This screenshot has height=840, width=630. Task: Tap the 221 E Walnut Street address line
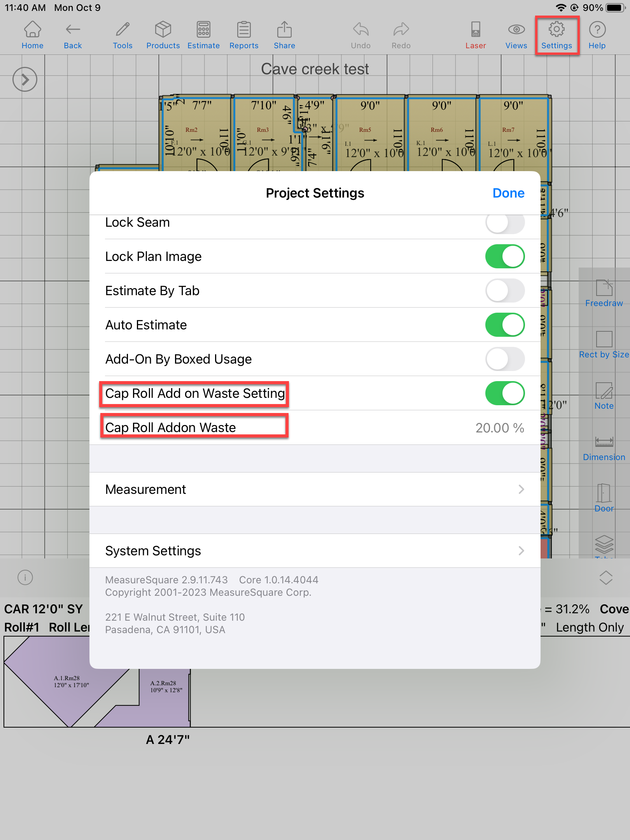pyautogui.click(x=175, y=617)
